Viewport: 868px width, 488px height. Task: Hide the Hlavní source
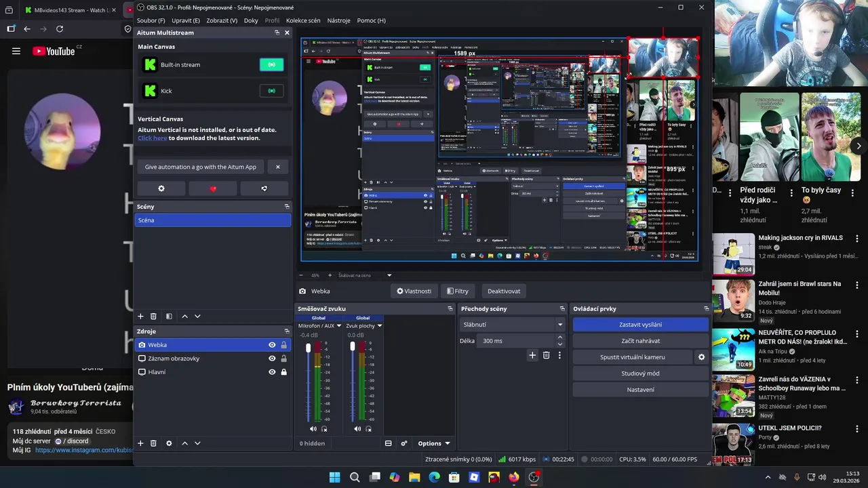pos(272,372)
